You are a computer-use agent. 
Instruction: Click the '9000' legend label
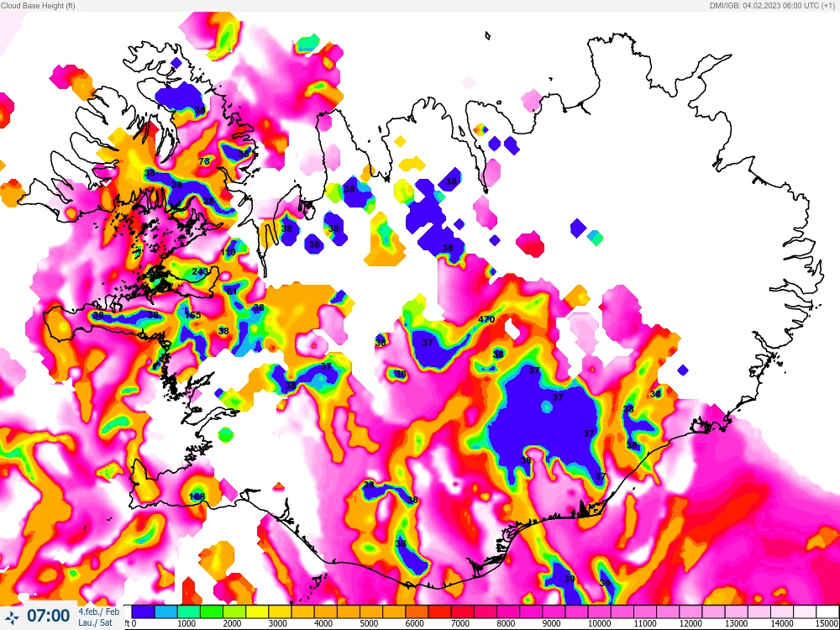point(551,623)
